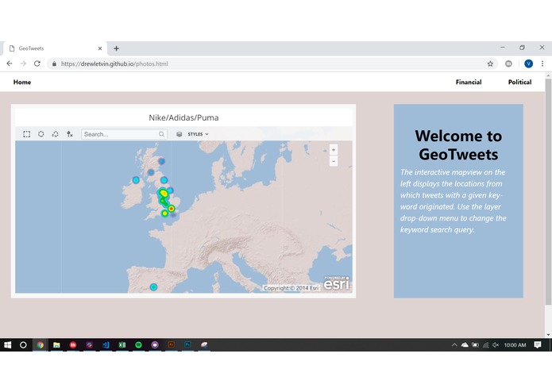This screenshot has width=552, height=392.
Task: Go back to previous page in browser
Action: 10,63
